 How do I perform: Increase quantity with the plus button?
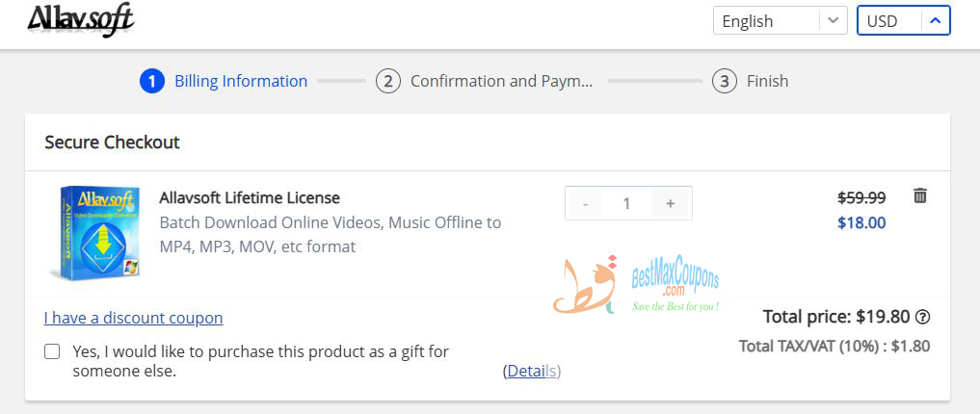[x=670, y=203]
